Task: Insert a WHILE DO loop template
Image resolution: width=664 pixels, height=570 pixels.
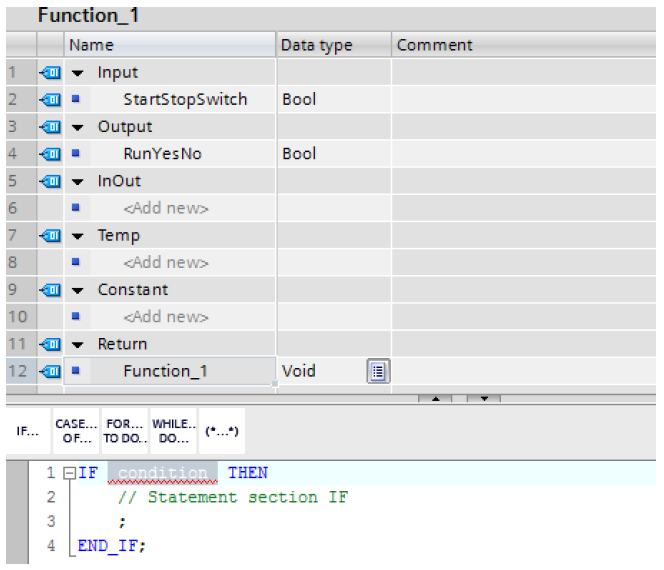Action: 174,431
